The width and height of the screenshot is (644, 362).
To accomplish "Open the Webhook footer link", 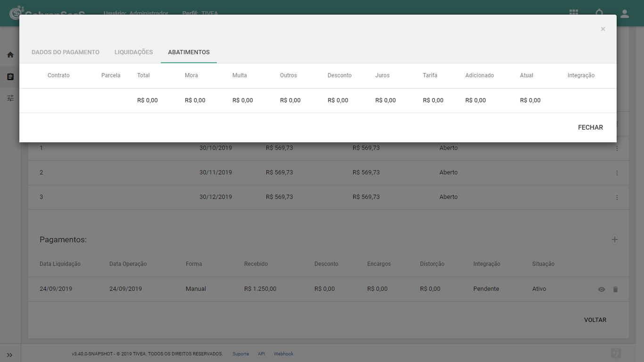I will coord(283,354).
